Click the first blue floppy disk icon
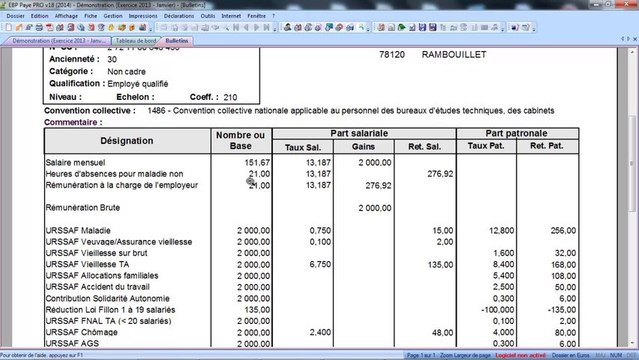 pos(422,27)
